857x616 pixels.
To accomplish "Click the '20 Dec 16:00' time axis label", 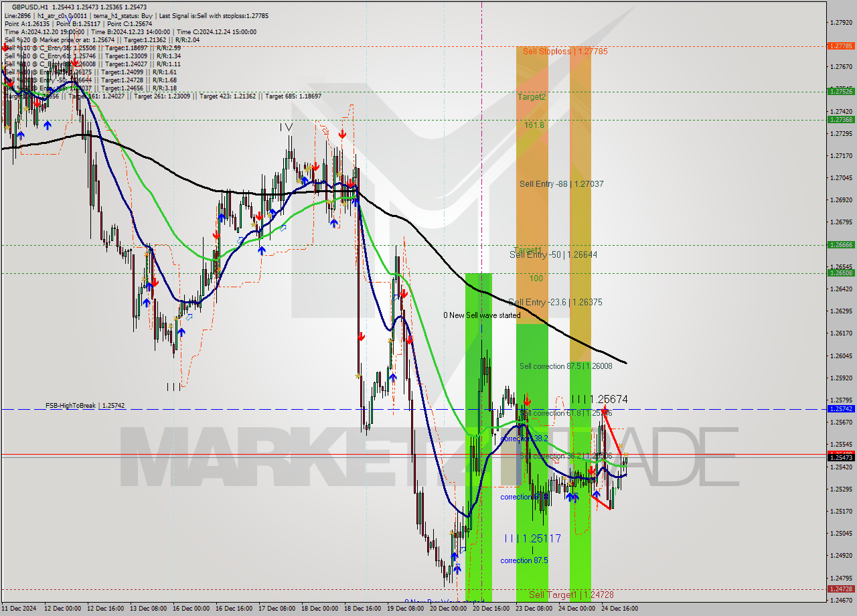I will (491, 609).
